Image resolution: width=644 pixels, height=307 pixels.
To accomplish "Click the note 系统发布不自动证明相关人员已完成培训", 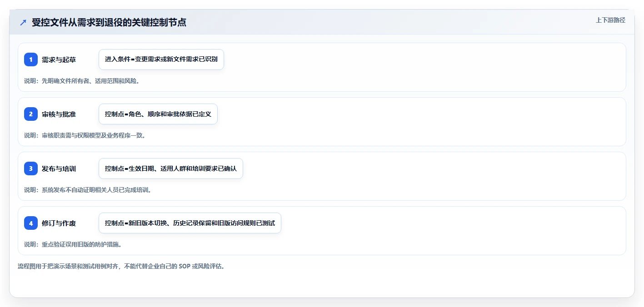I will (88, 190).
